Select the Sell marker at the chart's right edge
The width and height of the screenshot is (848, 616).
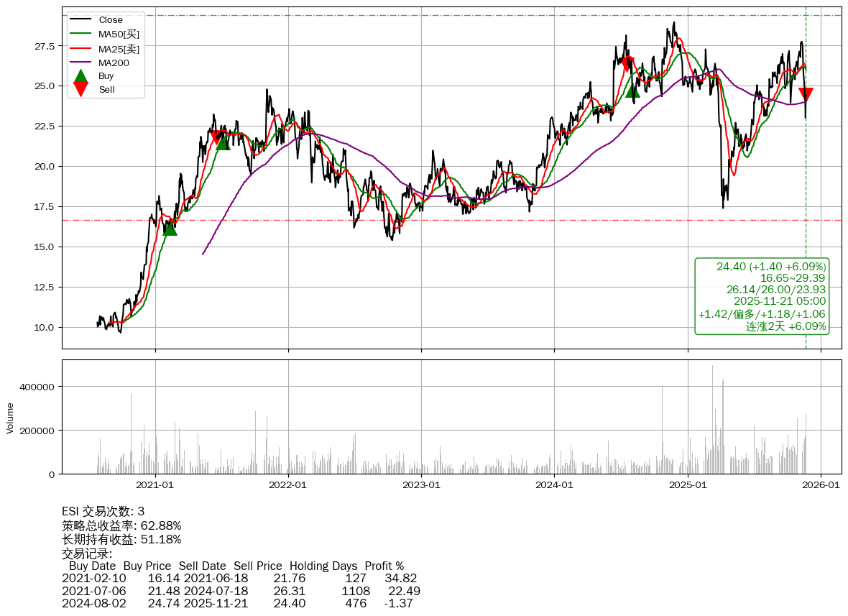(806, 94)
